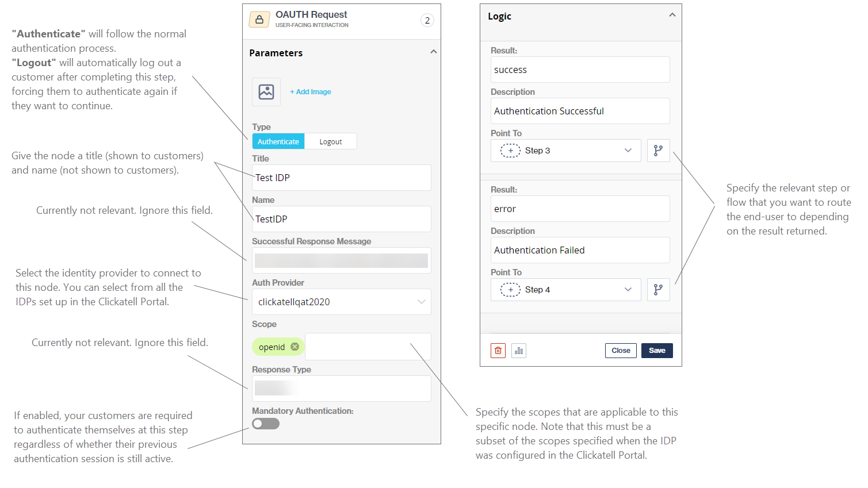Enable the Mandatory Authentication toggle

266,424
